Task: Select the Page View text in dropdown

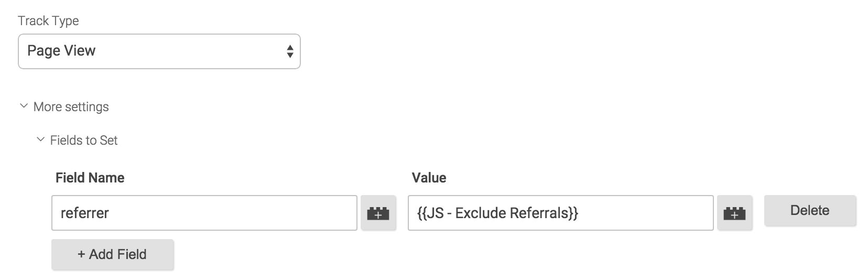Action: tap(61, 51)
